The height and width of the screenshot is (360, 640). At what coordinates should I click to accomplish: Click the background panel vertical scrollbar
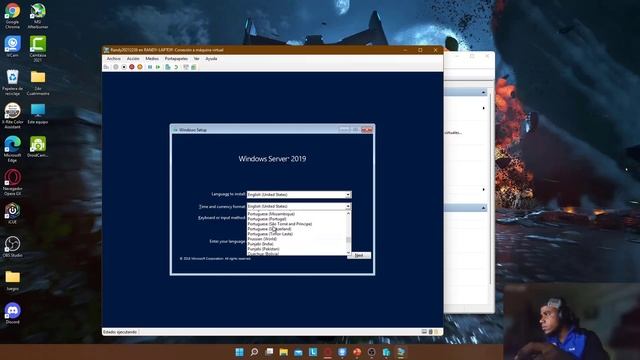491,188
